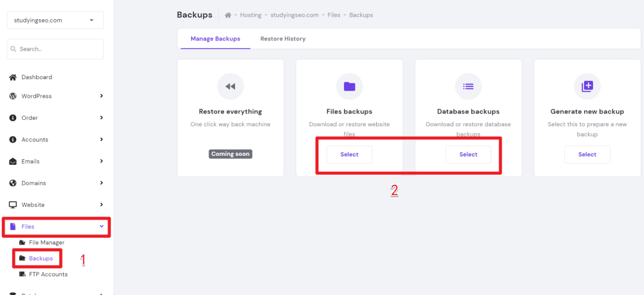This screenshot has width=644, height=295.
Task: Click the Generate new backup plus icon
Action: [x=587, y=86]
